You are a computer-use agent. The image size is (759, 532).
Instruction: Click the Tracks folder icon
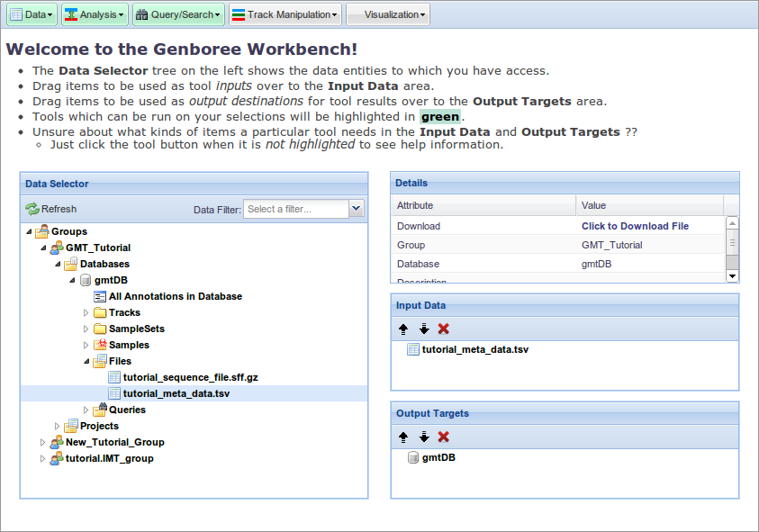pyautogui.click(x=100, y=312)
